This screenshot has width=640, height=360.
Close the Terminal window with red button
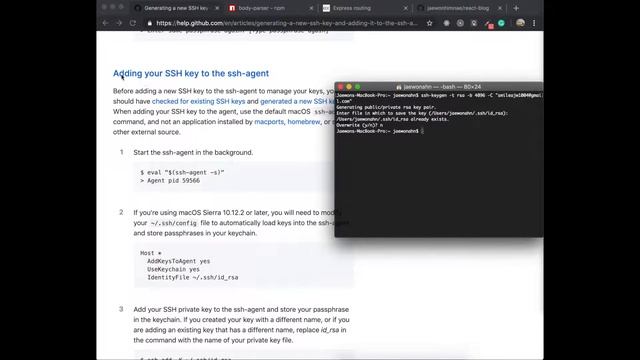point(340,87)
